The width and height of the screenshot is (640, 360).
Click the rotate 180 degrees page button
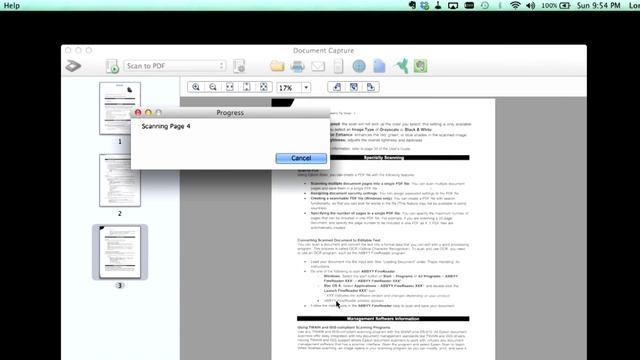[x=354, y=87]
